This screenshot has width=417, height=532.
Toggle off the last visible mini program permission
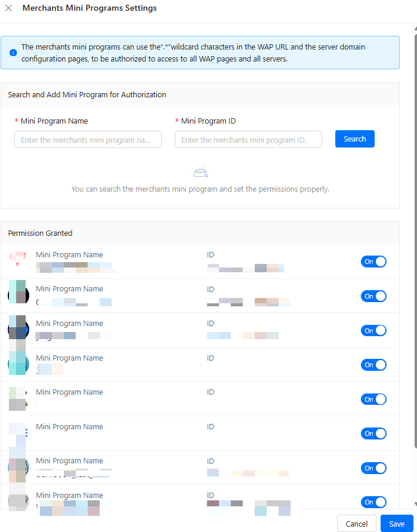pyautogui.click(x=373, y=502)
